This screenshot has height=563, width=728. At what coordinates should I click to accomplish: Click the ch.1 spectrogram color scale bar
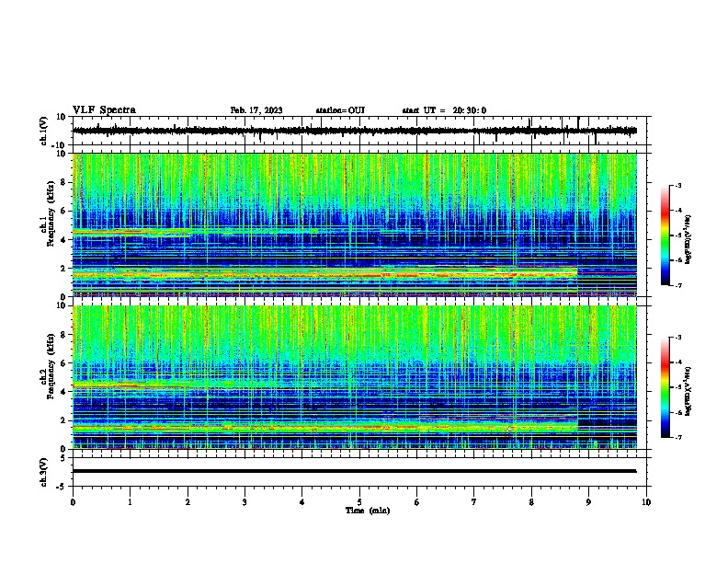(665, 236)
